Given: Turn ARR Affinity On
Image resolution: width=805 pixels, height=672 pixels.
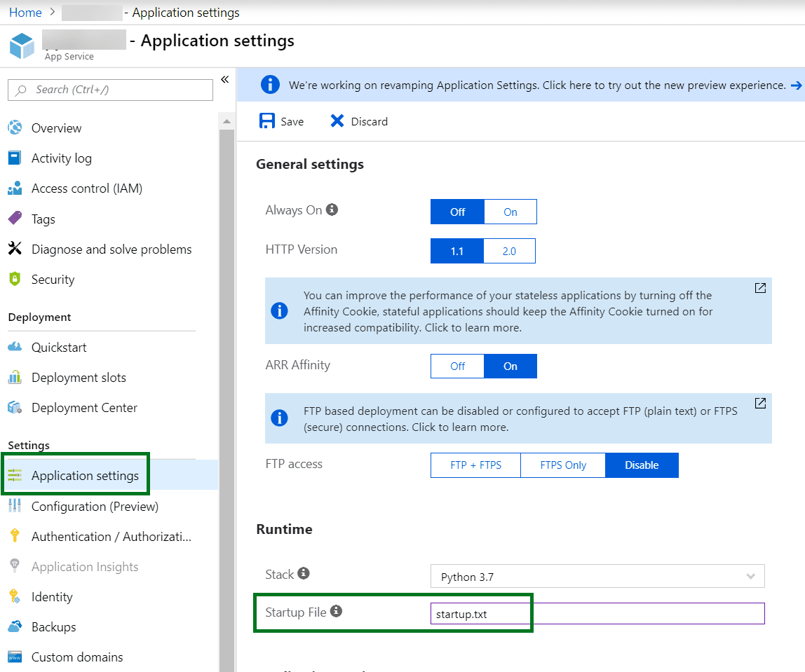Looking at the screenshot, I should pos(510,366).
